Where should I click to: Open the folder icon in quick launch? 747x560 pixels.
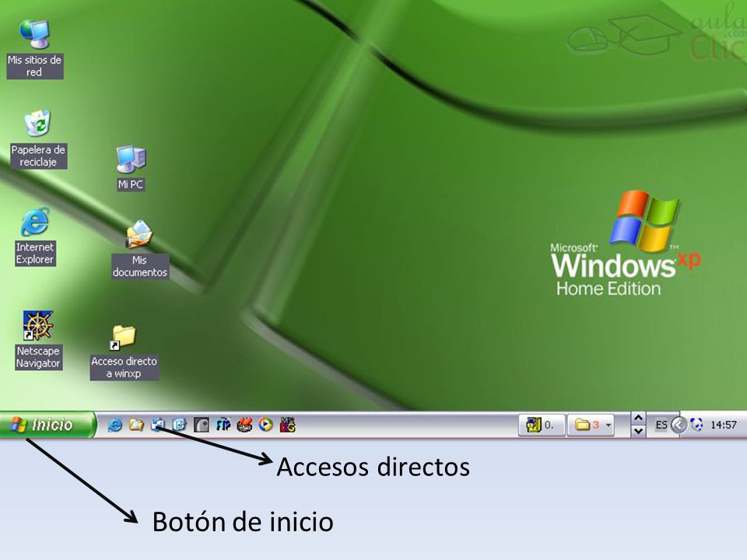click(136, 425)
